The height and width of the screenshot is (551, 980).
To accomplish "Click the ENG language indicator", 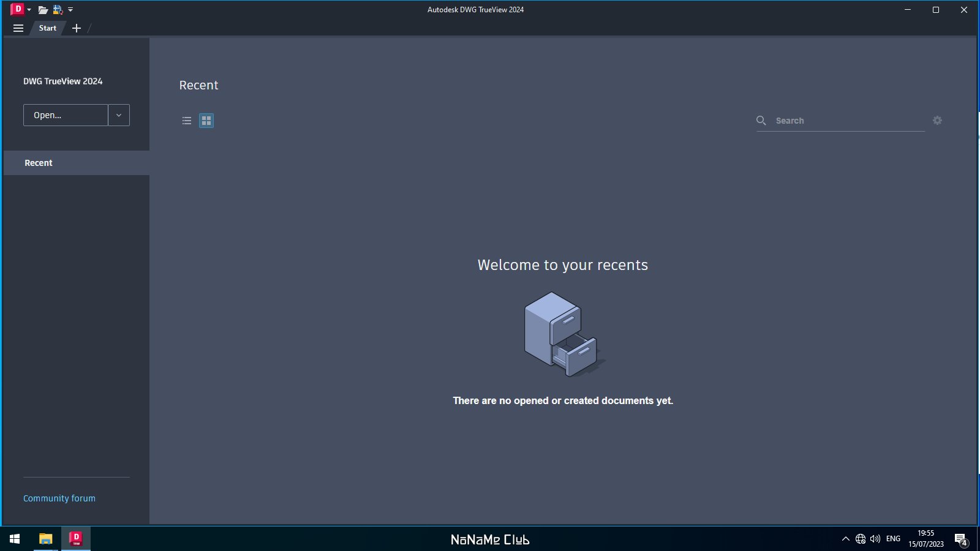I will 894,539.
